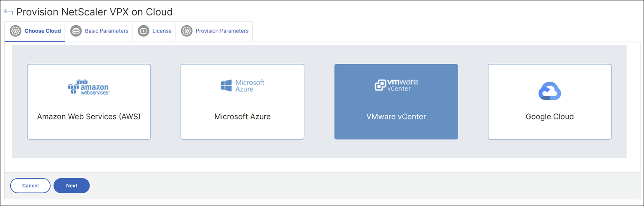Open the Provision Parameters tab
The width and height of the screenshot is (644, 206).
[x=222, y=31]
